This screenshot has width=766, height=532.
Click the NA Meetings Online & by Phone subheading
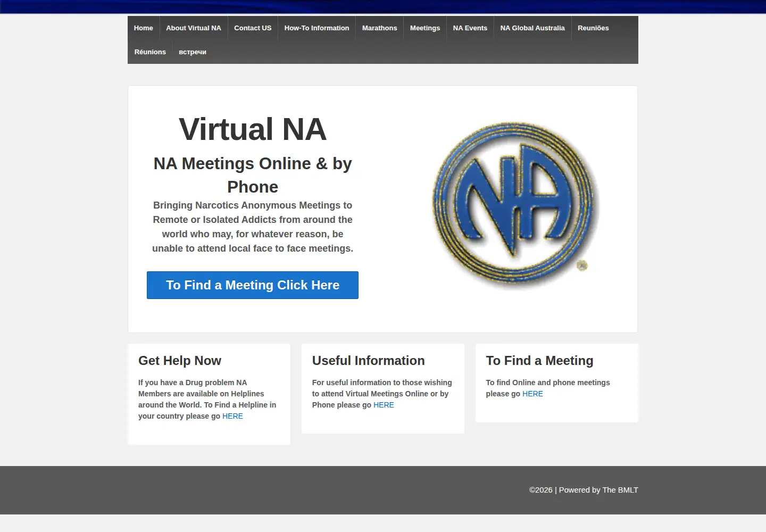tap(253, 175)
